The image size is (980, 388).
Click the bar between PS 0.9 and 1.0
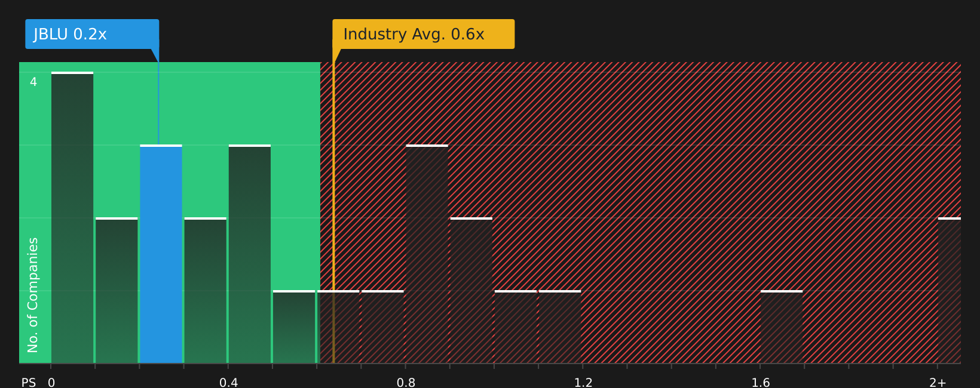click(471, 290)
